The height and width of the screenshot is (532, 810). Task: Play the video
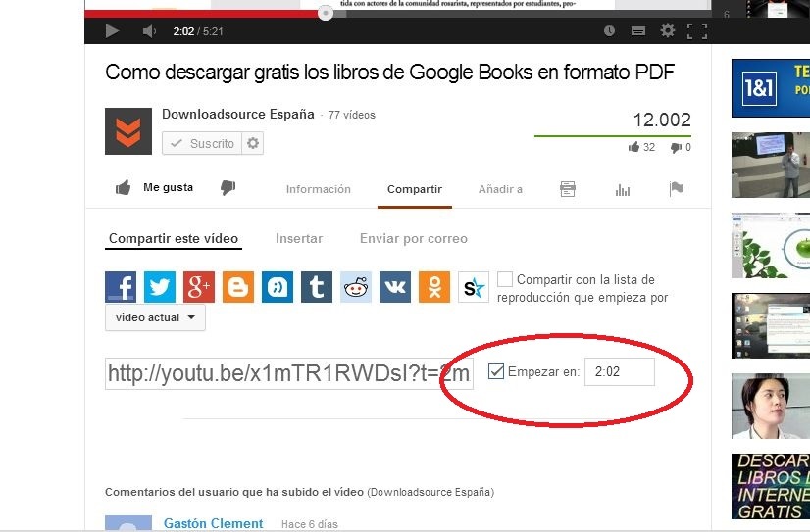tap(112, 31)
